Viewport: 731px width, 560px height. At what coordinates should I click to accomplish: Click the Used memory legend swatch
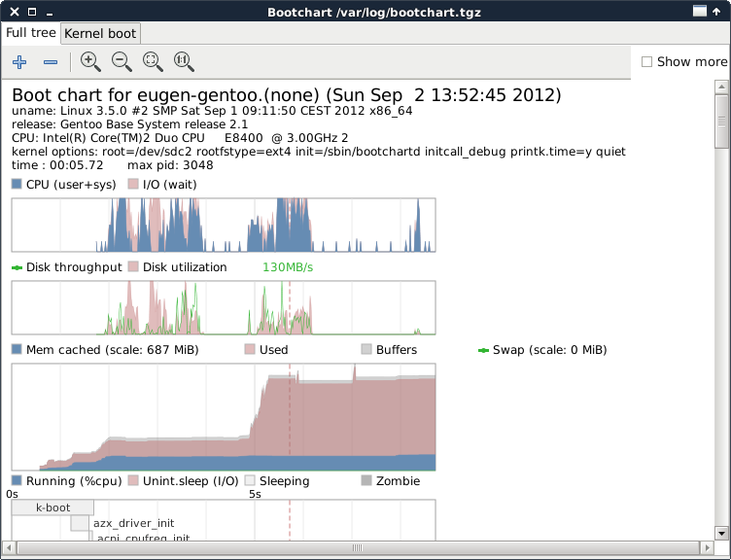pos(250,349)
